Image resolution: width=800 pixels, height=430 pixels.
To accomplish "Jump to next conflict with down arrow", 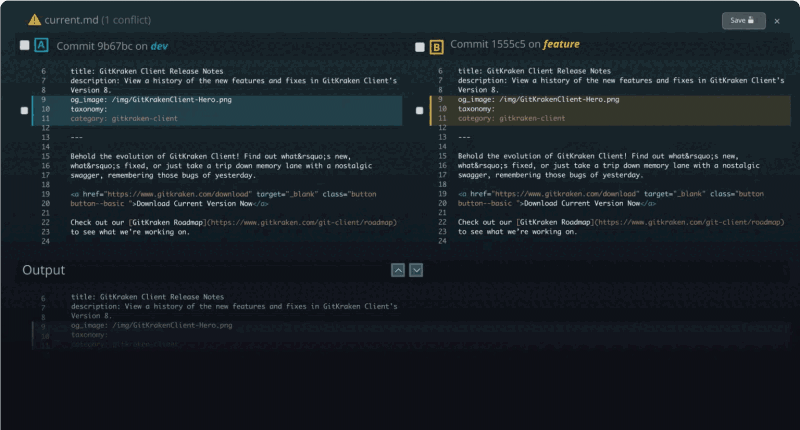I will (x=416, y=270).
